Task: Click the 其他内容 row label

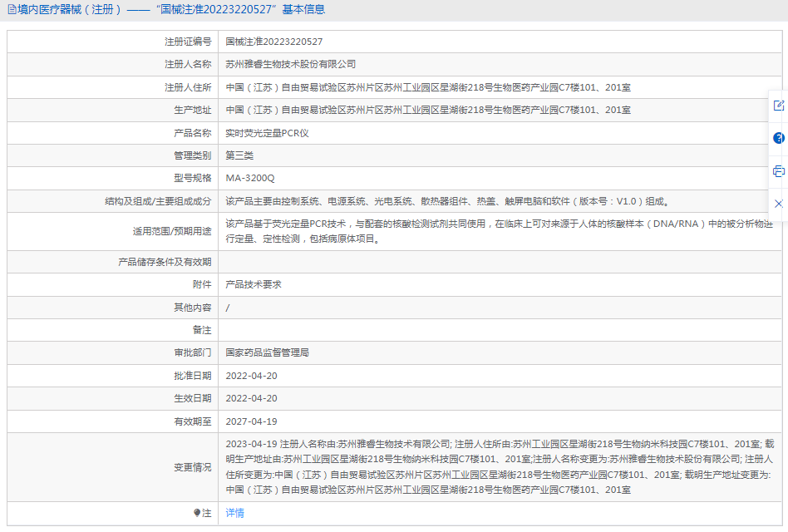Action: 193,308
